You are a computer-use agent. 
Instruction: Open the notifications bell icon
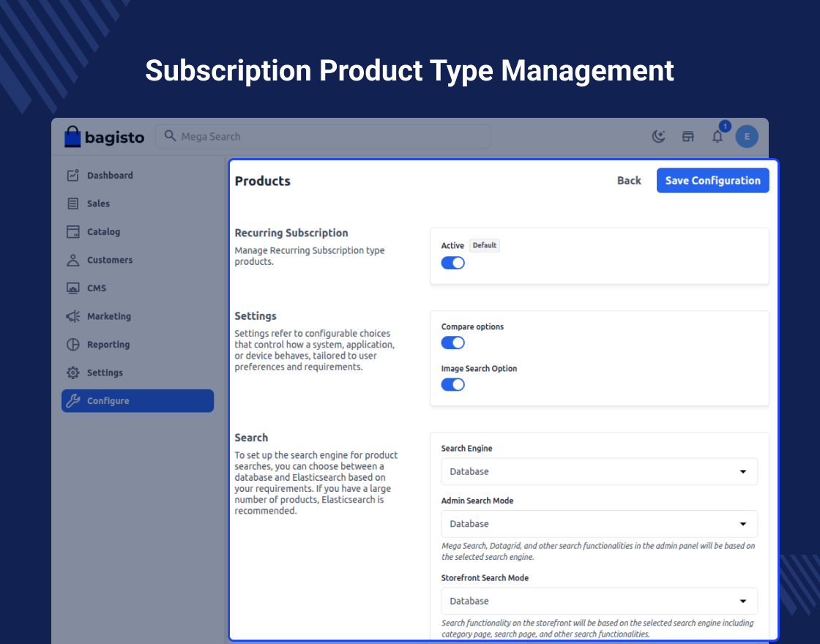pos(717,136)
